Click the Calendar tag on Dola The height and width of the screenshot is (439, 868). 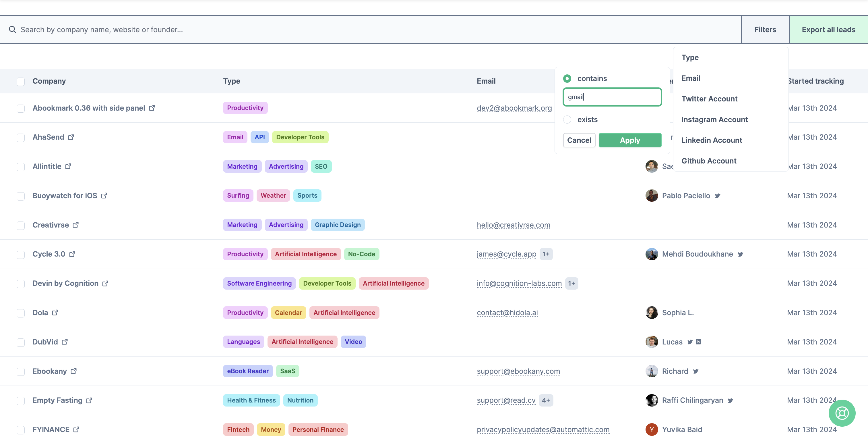coord(288,313)
